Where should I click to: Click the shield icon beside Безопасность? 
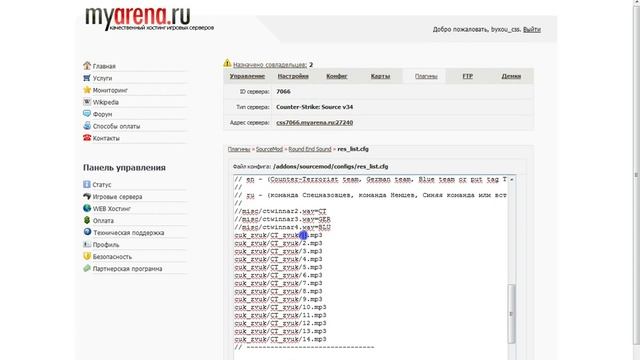tap(87, 256)
